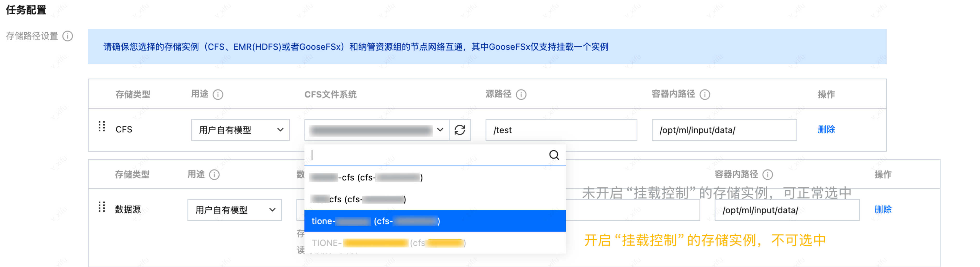Click the info icon next to 用途 column header
Image resolution: width=980 pixels, height=267 pixels.
pyautogui.click(x=217, y=94)
